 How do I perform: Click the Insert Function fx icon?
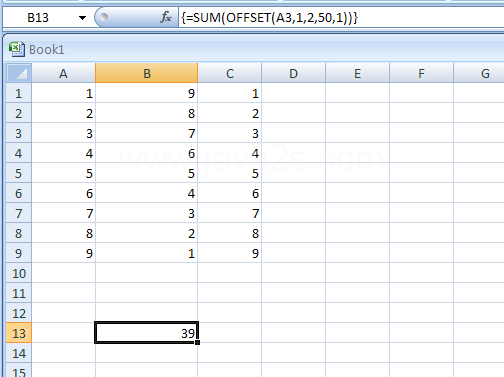(x=166, y=17)
